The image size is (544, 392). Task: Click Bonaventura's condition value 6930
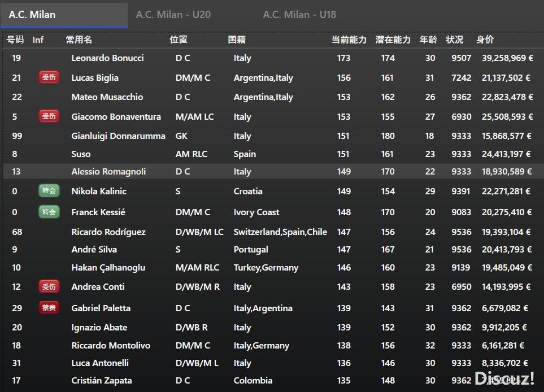tap(462, 116)
